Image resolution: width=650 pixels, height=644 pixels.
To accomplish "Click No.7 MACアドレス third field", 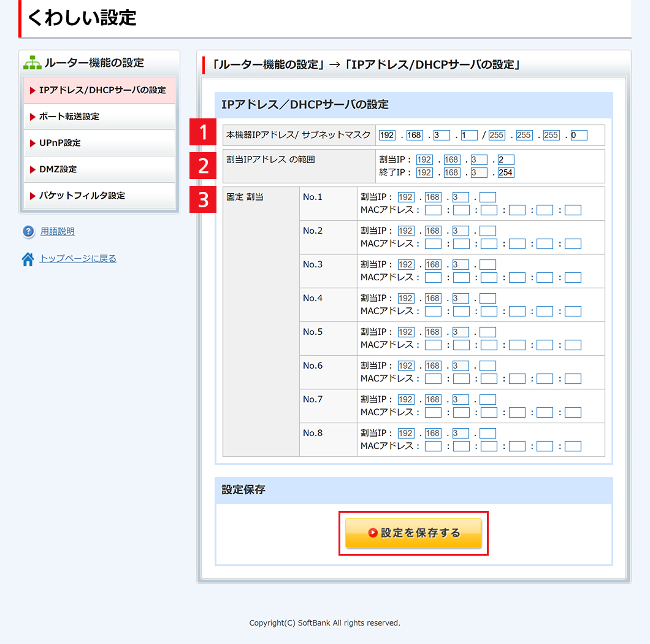I will point(489,413).
